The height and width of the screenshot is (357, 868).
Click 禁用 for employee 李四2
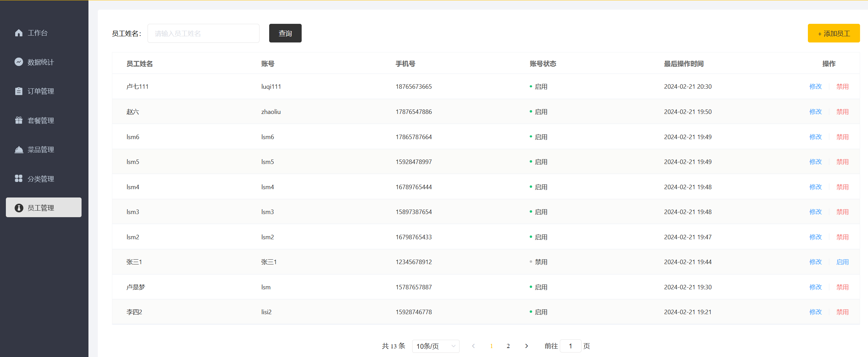[842, 312]
